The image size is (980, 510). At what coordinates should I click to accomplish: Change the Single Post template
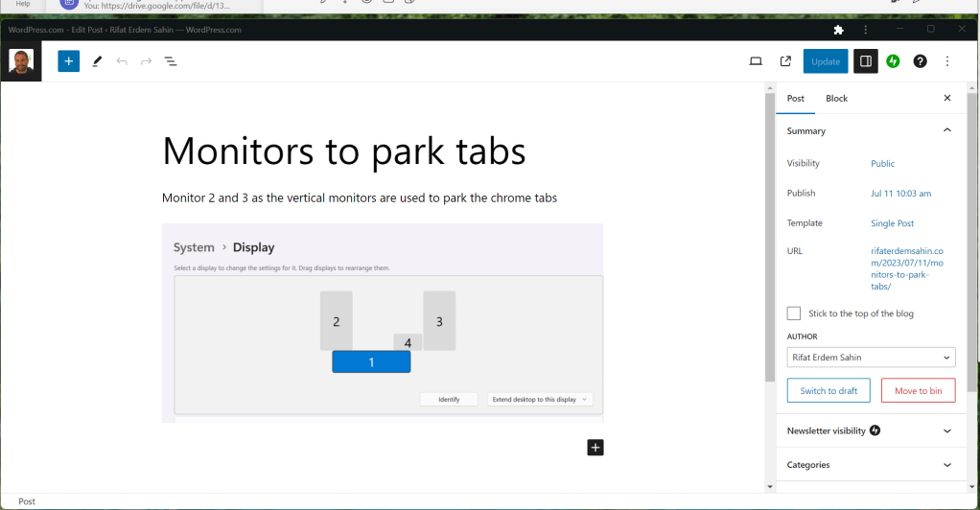point(892,223)
